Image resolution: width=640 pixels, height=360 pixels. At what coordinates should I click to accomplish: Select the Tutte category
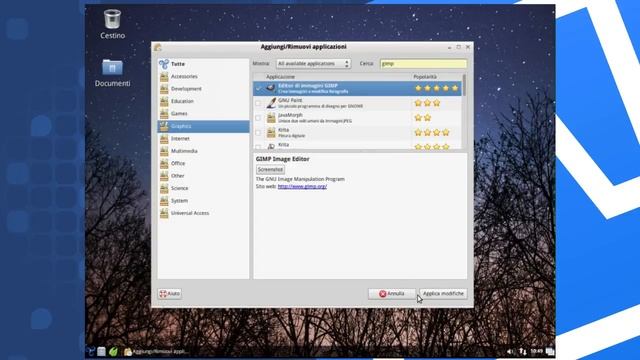point(204,64)
